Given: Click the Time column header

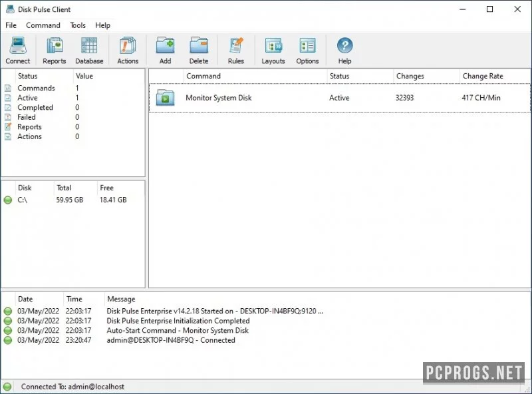Looking at the screenshot, I should [84, 299].
